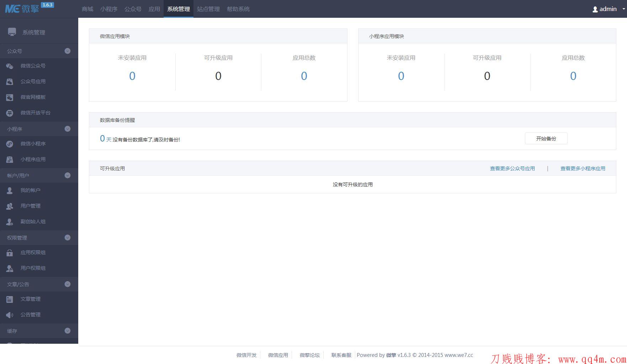Click WeChat module 应用总数 count
This screenshot has width=627, height=364.
(304, 76)
